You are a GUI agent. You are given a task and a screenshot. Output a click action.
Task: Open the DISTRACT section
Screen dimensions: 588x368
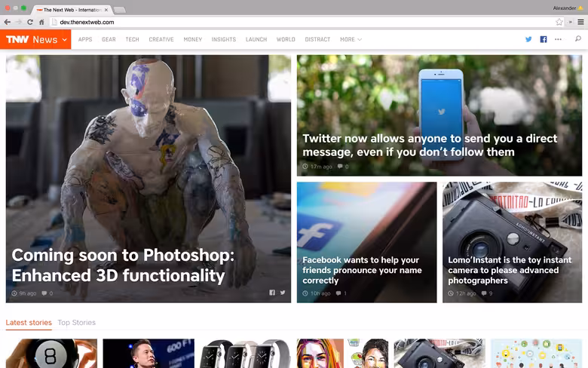click(x=317, y=39)
